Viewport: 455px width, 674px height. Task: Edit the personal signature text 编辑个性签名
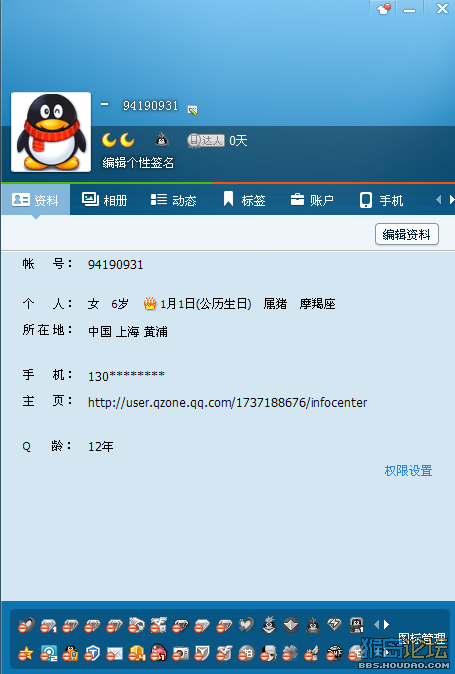pyautogui.click(x=138, y=163)
